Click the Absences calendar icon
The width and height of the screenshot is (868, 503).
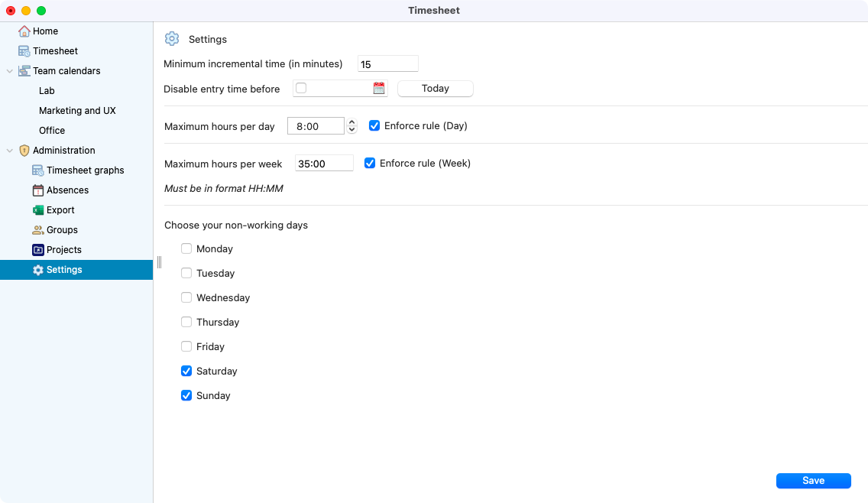(x=37, y=190)
